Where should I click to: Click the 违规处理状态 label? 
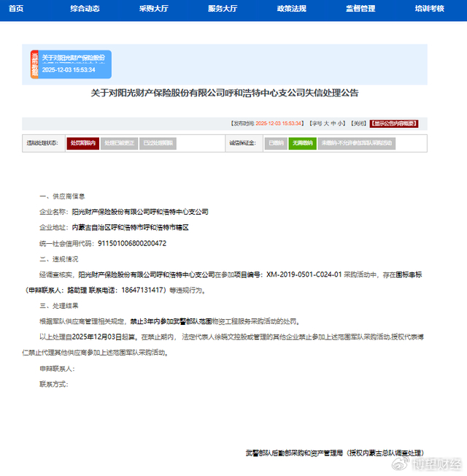point(42,143)
